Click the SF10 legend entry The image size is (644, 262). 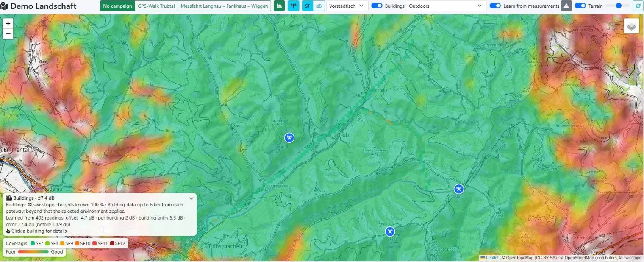[x=83, y=243]
